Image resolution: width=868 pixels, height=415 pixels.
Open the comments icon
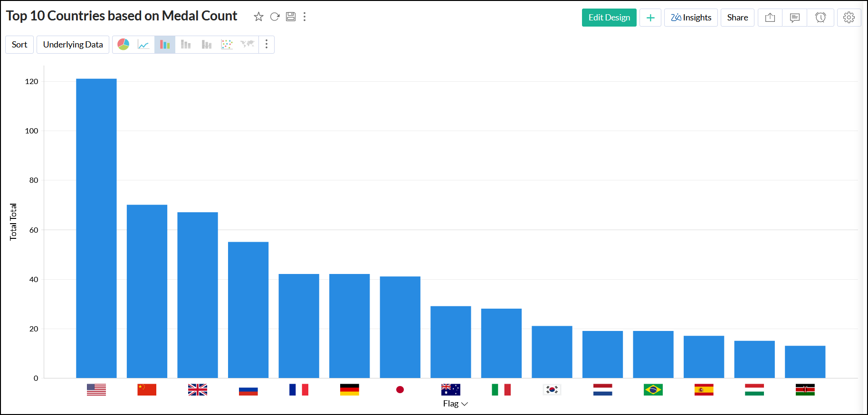tap(795, 18)
